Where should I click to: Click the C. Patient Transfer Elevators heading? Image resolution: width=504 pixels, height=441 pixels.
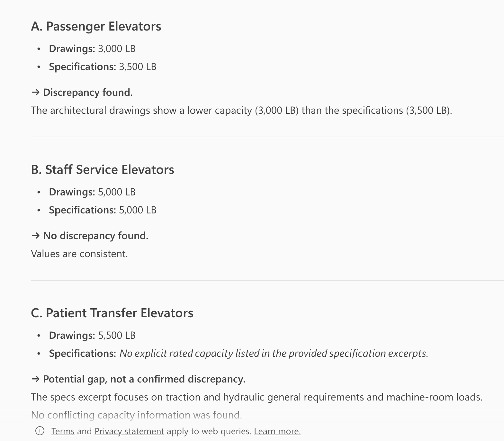(112, 313)
